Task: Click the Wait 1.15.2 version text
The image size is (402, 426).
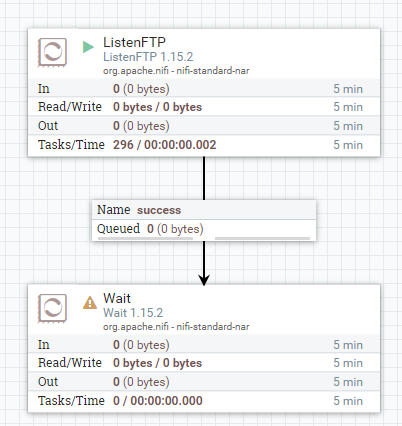Action: [133, 313]
